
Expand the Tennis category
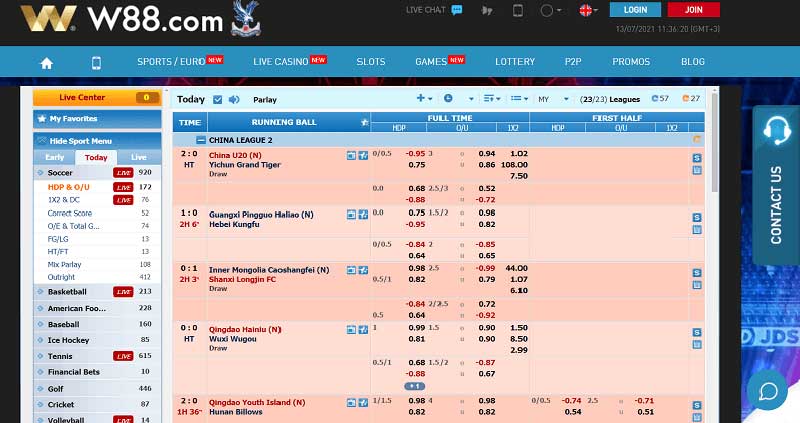[60, 356]
